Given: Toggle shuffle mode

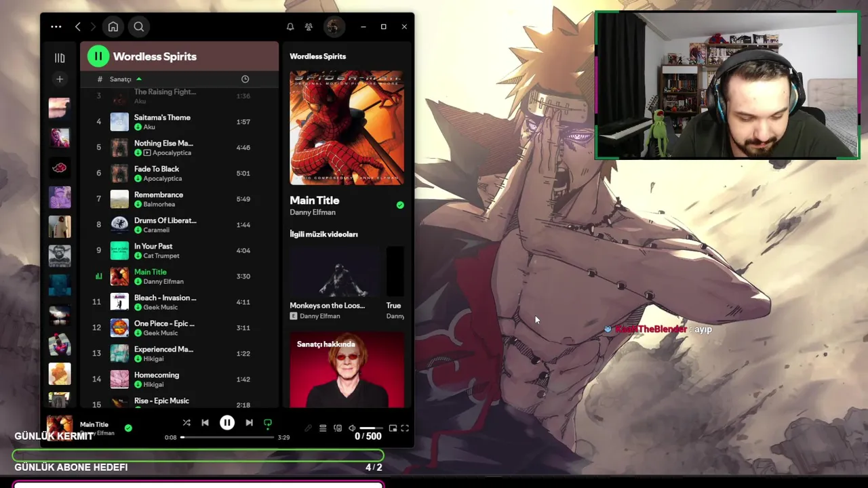Looking at the screenshot, I should pyautogui.click(x=186, y=423).
